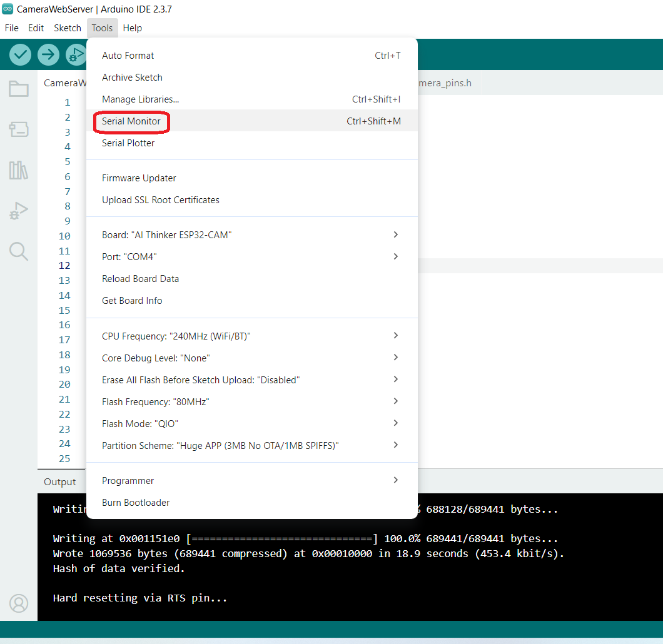Click the Verify checkmark button
Image resolution: width=663 pixels, height=644 pixels.
(20, 54)
